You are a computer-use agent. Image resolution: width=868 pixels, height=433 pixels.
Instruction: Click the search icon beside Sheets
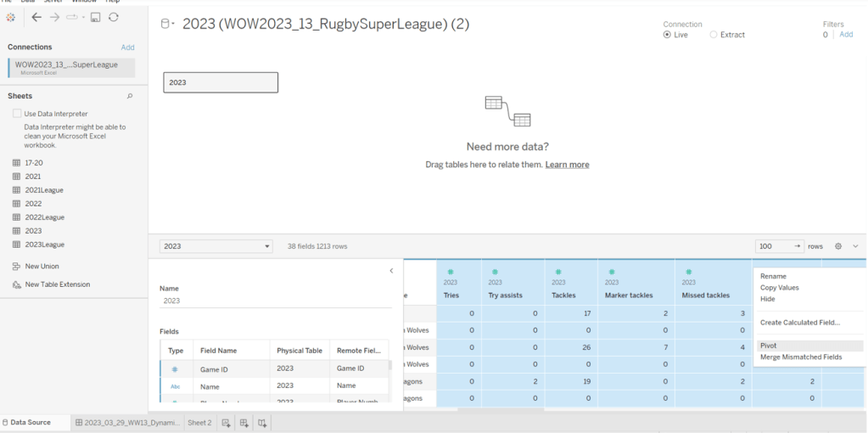(130, 96)
